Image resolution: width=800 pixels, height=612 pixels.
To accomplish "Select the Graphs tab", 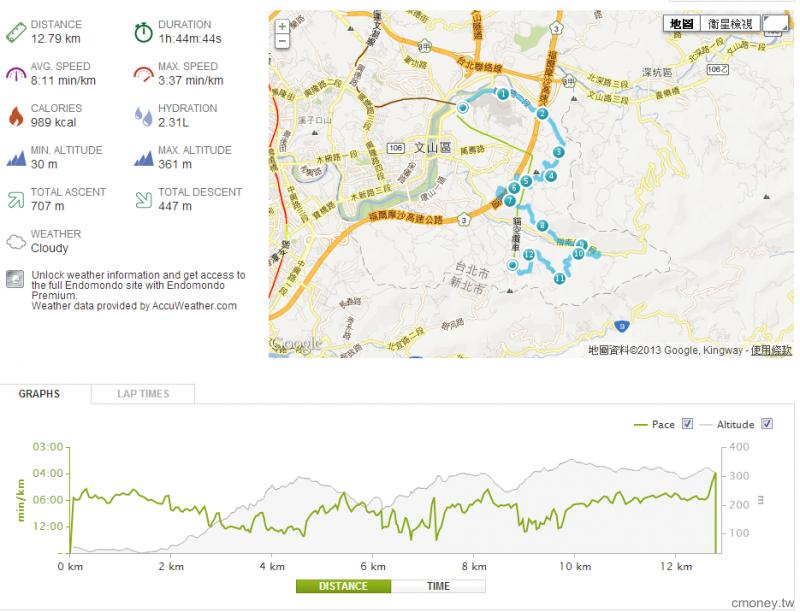I will click(x=39, y=394).
